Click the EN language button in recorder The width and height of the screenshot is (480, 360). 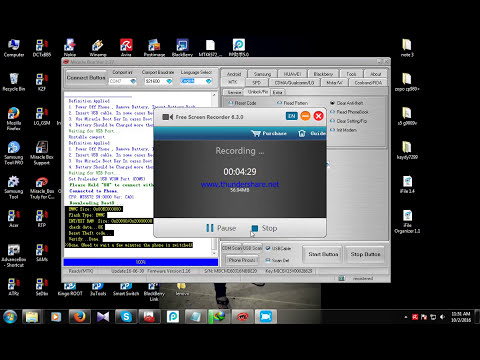(x=291, y=116)
